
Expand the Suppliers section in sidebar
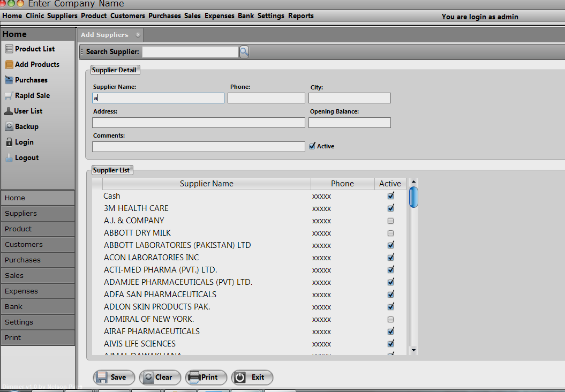pyautogui.click(x=38, y=213)
